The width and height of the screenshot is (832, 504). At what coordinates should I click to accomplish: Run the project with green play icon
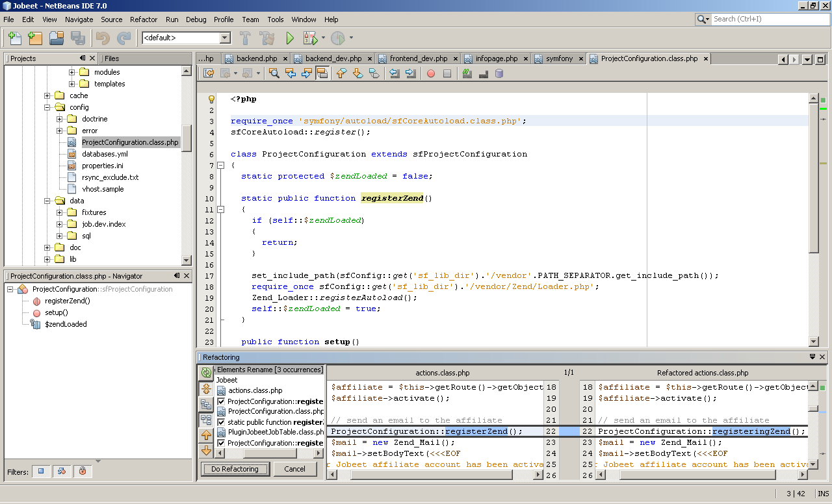pyautogui.click(x=290, y=38)
